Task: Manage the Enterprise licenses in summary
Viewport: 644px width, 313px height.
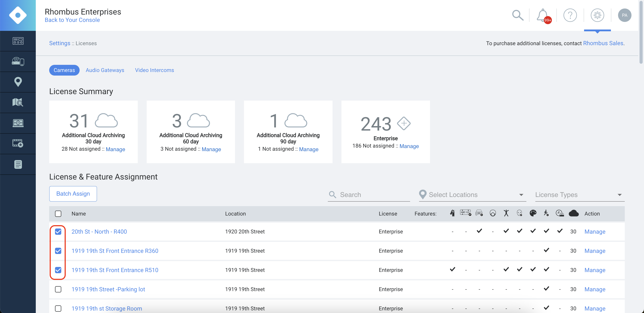Action: click(409, 146)
